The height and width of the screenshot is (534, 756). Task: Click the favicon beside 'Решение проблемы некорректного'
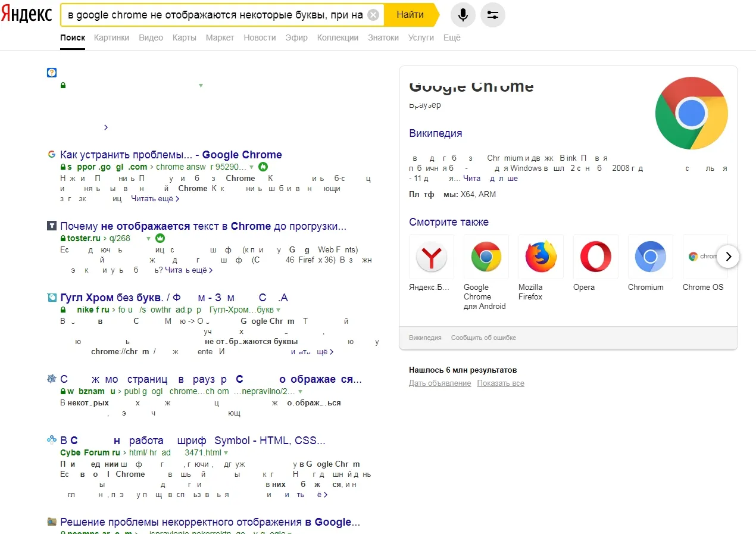[x=52, y=522]
